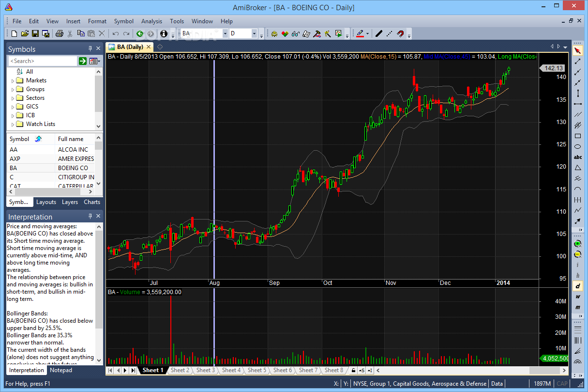Go back with green arrow icon
The width and height of the screenshot is (588, 392).
pyautogui.click(x=140, y=34)
